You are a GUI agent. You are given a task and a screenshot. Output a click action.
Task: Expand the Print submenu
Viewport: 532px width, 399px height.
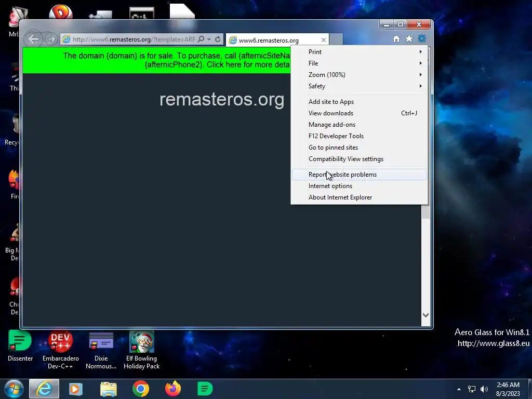pos(360,52)
